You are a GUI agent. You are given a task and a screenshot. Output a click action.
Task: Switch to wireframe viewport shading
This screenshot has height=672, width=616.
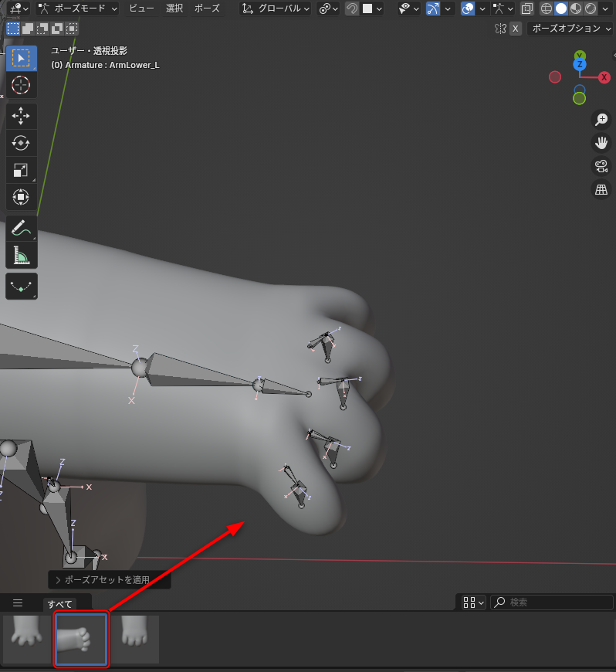[x=547, y=9]
